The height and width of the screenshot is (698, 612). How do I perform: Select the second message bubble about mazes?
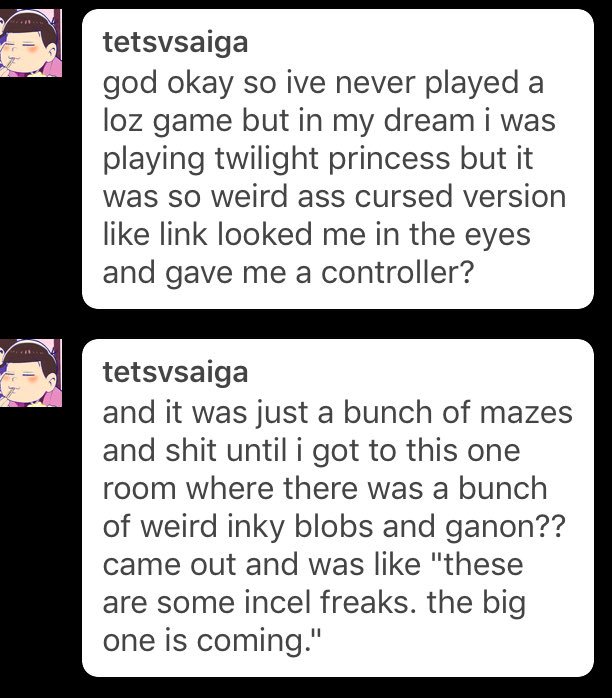point(338,508)
